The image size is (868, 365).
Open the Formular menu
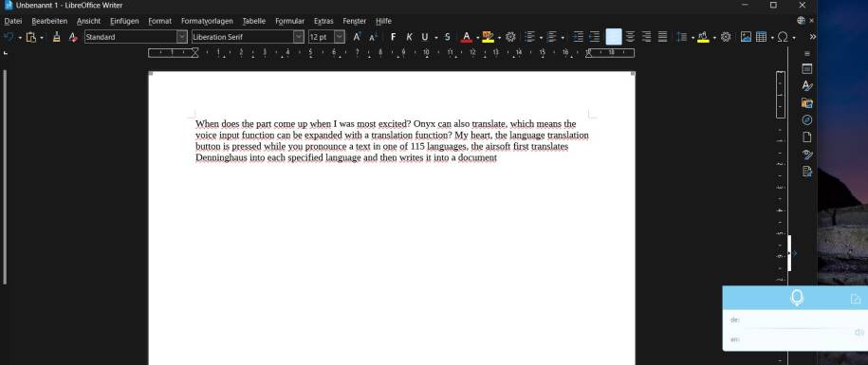click(x=289, y=21)
